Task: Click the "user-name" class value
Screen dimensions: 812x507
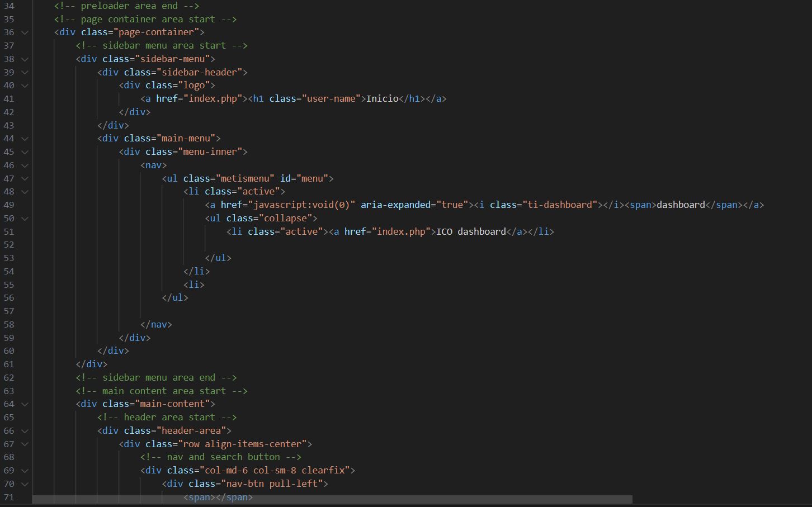Action: (331, 98)
